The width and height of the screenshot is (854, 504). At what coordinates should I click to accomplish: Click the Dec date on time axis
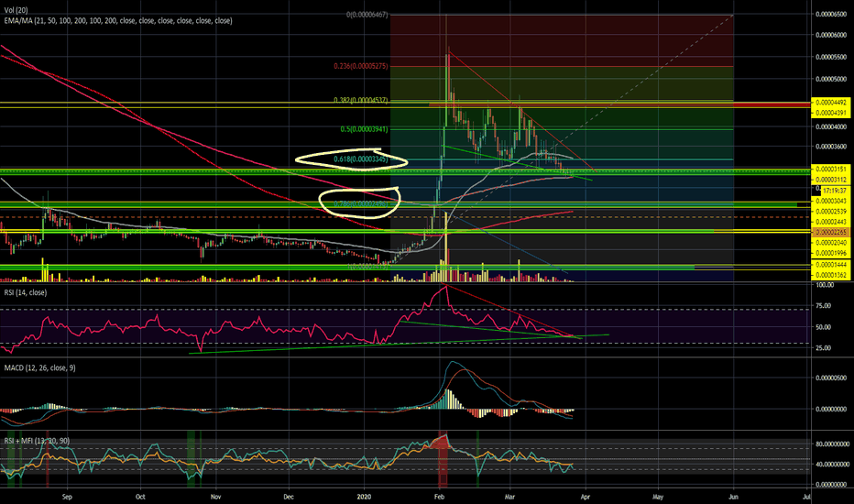(289, 497)
